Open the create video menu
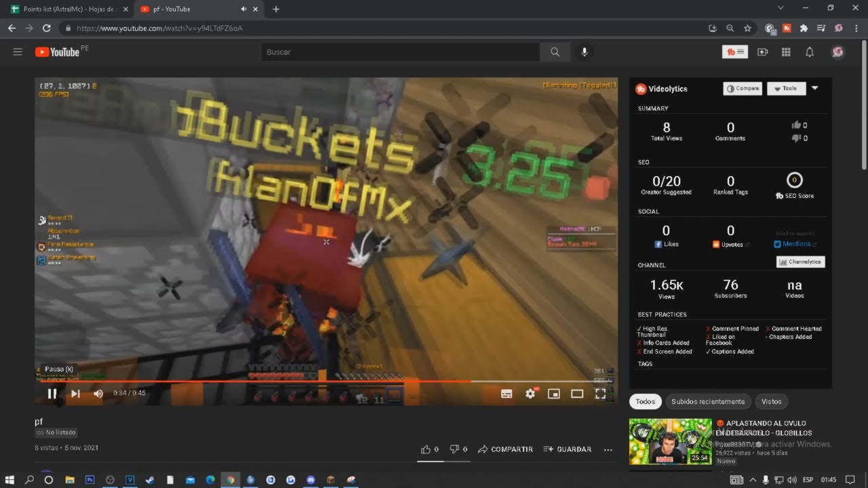The height and width of the screenshot is (488, 868). [x=763, y=52]
